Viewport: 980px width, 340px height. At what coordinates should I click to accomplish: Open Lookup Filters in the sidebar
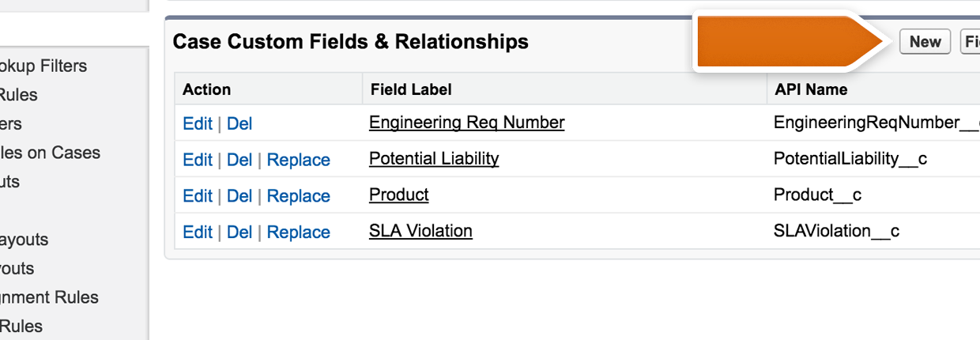click(43, 66)
